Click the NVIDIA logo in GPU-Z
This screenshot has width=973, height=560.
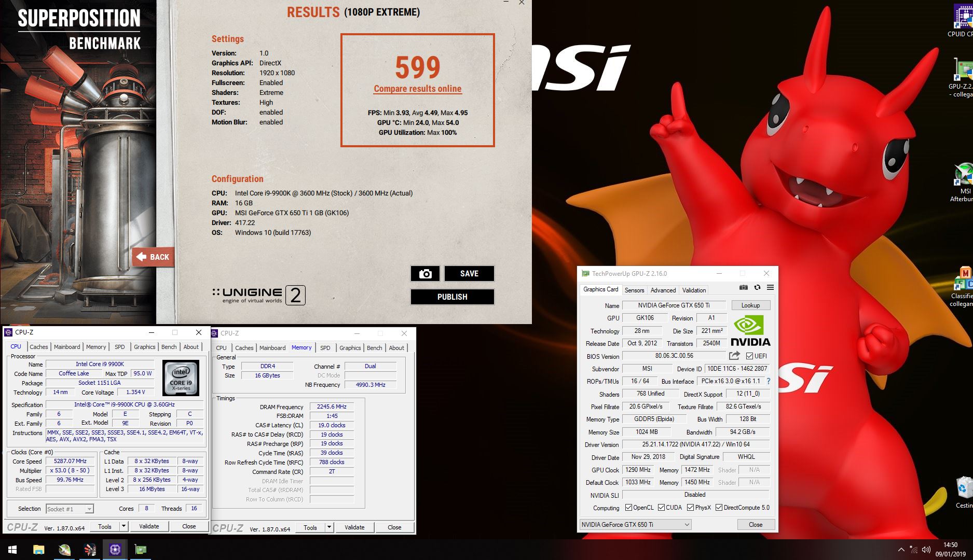coord(750,331)
